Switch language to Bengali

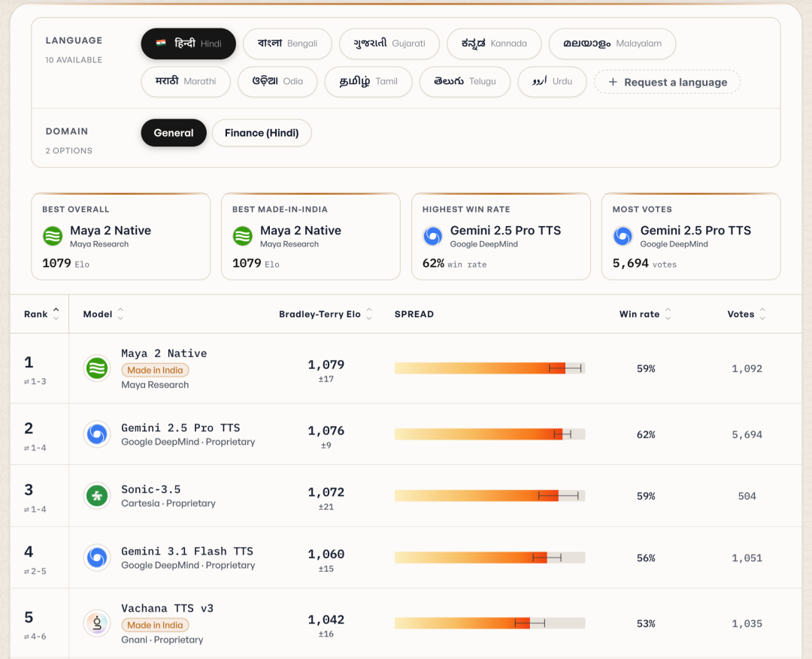287,44
